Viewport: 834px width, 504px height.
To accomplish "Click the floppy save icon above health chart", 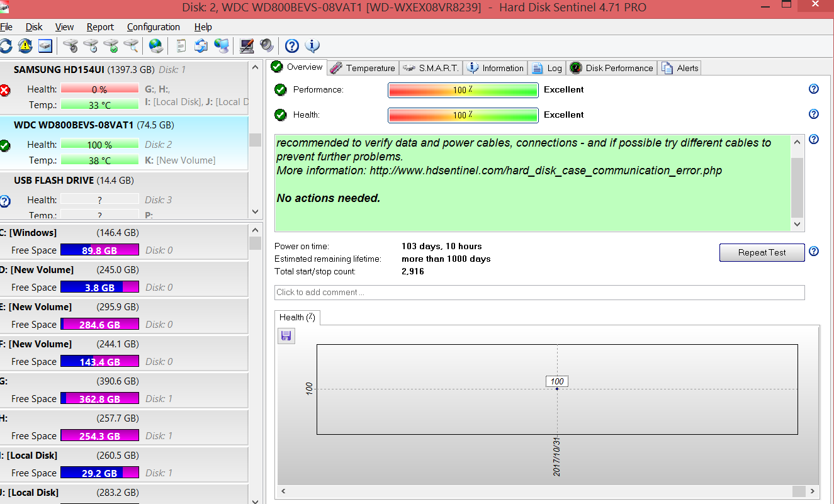I will pyautogui.click(x=286, y=336).
